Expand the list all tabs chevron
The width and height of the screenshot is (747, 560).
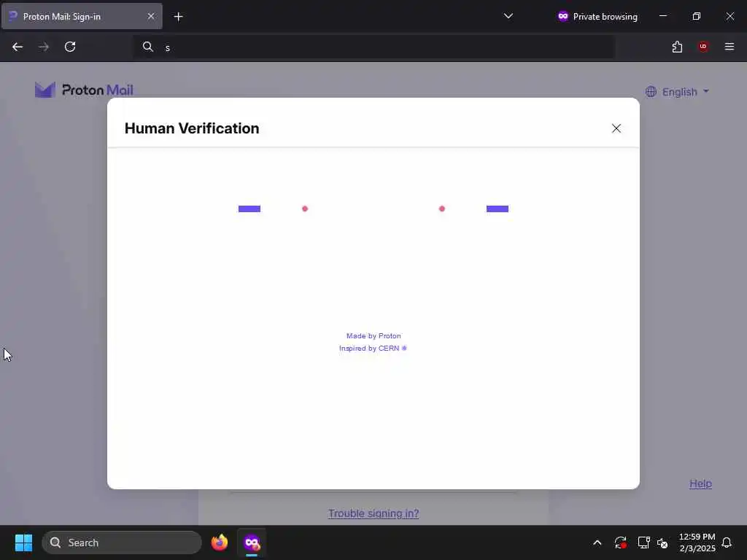click(508, 16)
